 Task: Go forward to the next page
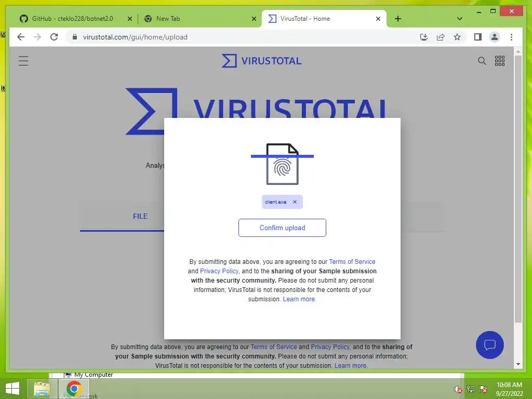[37, 37]
